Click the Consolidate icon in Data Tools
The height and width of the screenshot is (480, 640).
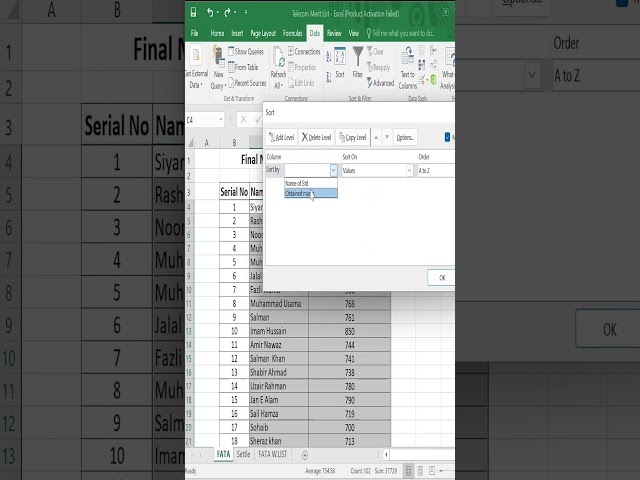click(433, 51)
